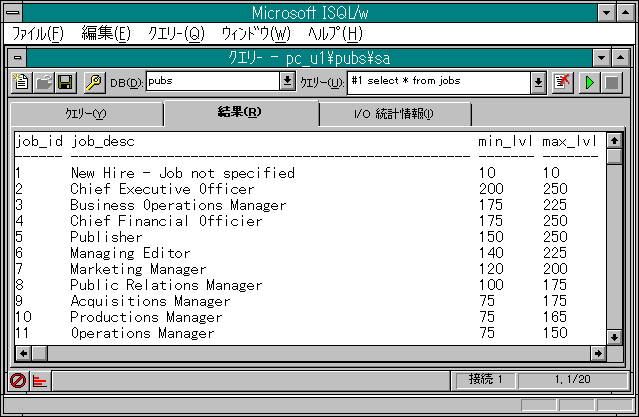639x417 pixels.
Task: Click the 'Publisher' row text
Action: [106, 237]
